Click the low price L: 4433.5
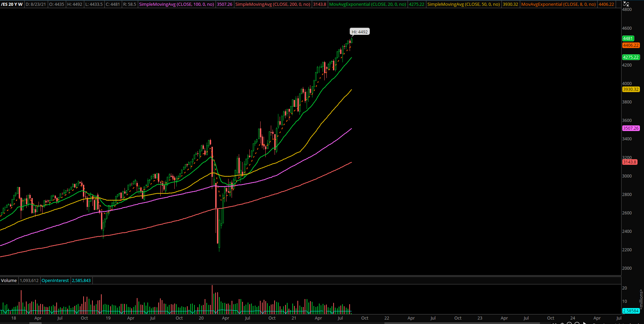The image size is (644, 324). coord(94,4)
